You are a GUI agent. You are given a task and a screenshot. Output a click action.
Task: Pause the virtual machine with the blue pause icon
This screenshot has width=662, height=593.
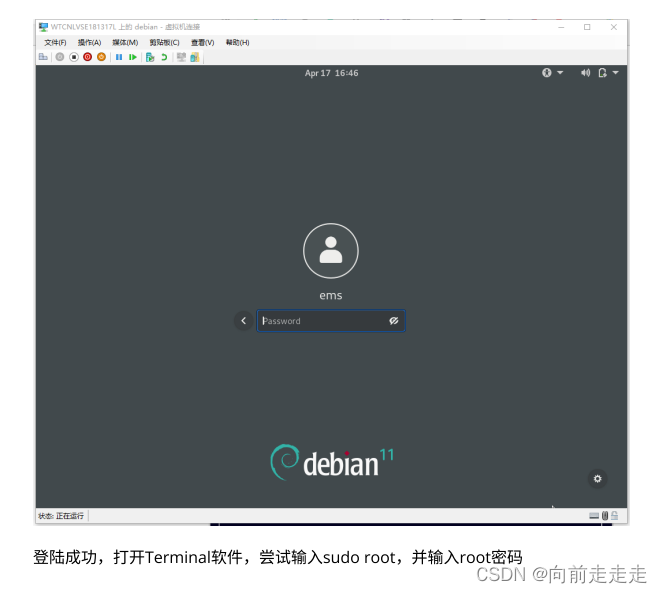(x=119, y=57)
